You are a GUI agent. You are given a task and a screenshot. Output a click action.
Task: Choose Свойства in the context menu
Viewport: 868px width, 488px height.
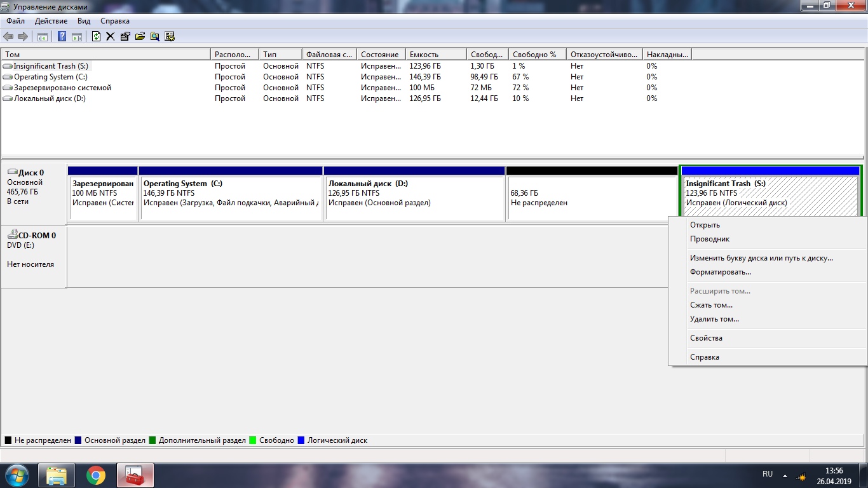(768, 338)
